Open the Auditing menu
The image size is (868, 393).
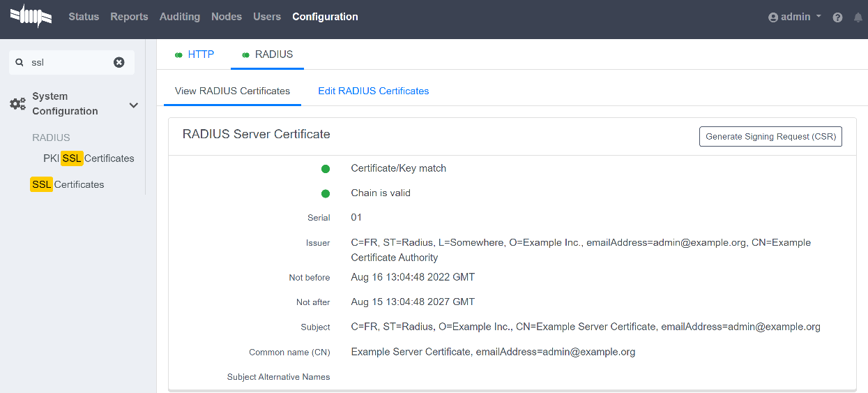pos(179,17)
